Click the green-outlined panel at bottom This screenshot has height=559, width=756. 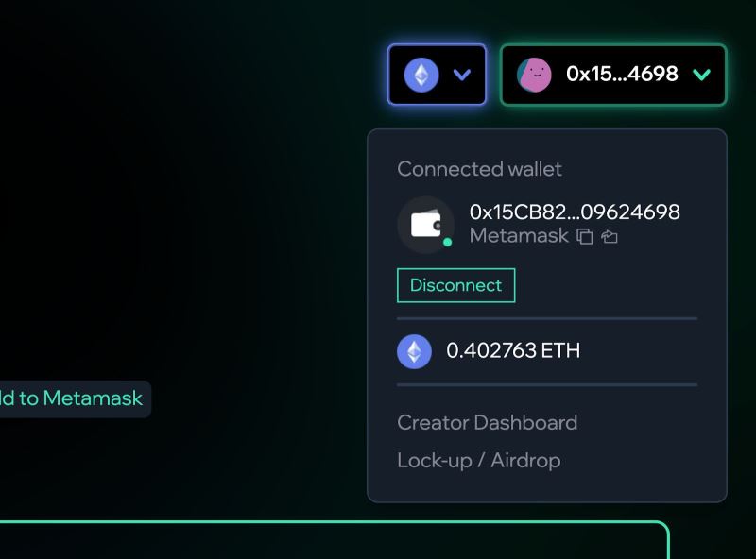pos(335,540)
